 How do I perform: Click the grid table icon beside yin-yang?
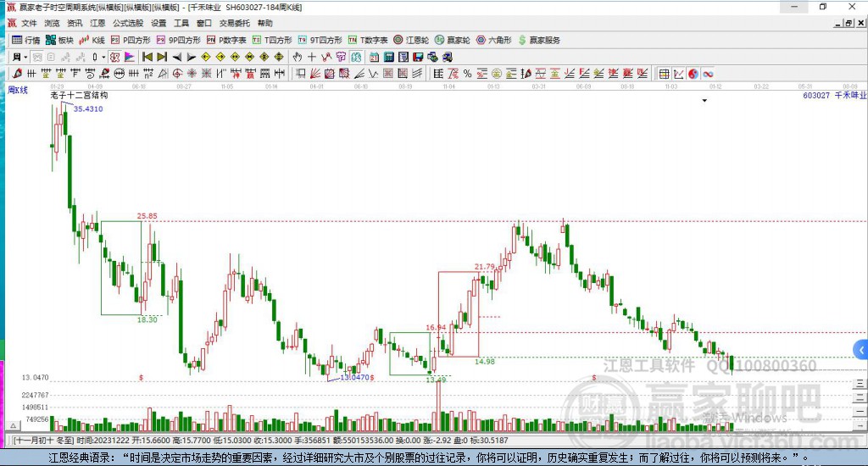pyautogui.click(x=664, y=74)
